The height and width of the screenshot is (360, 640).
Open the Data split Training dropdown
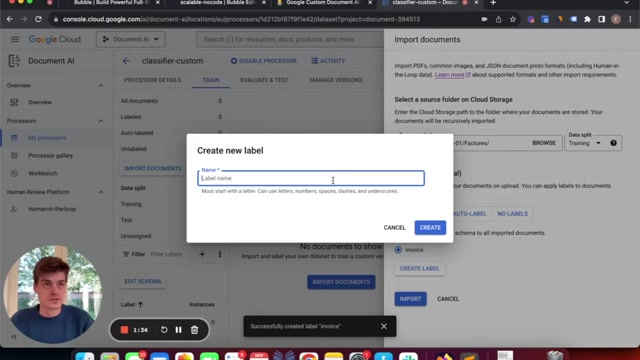[584, 143]
